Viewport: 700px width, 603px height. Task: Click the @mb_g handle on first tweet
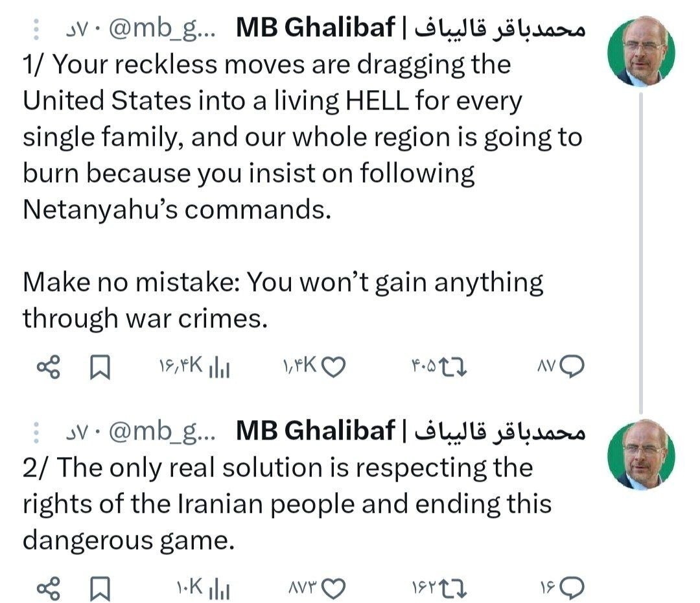point(157,29)
